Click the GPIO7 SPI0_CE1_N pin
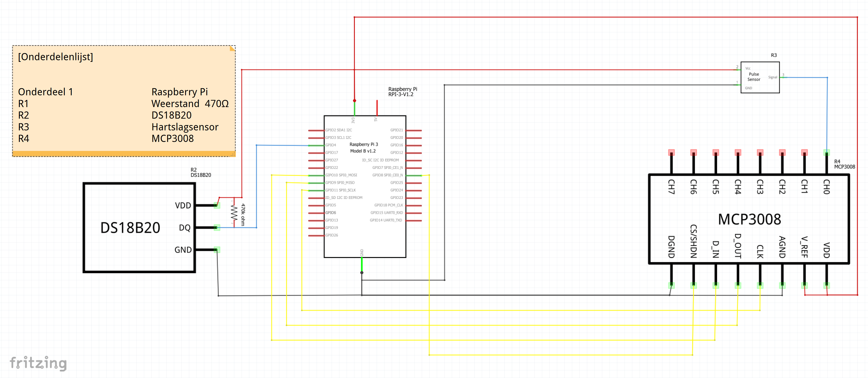Image resolution: width=868 pixels, height=378 pixels. [414, 168]
